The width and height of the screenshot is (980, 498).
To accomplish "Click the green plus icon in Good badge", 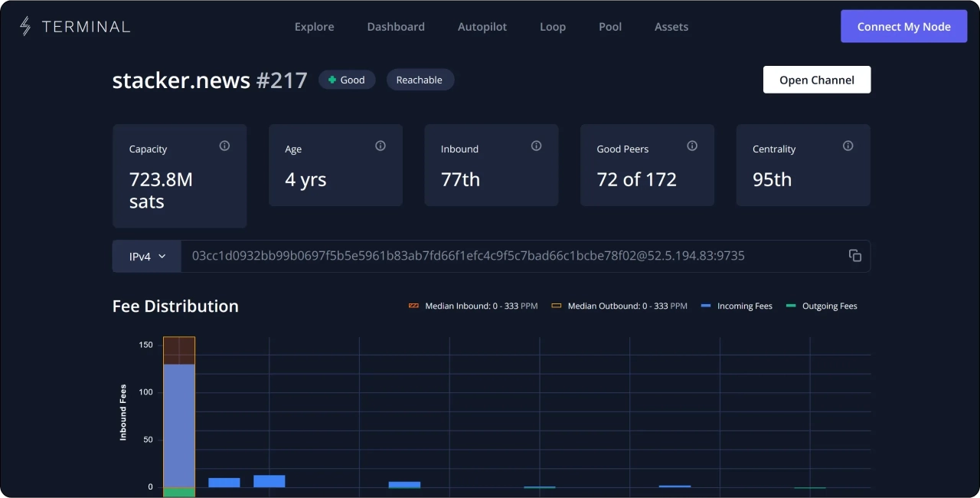I will tap(332, 80).
